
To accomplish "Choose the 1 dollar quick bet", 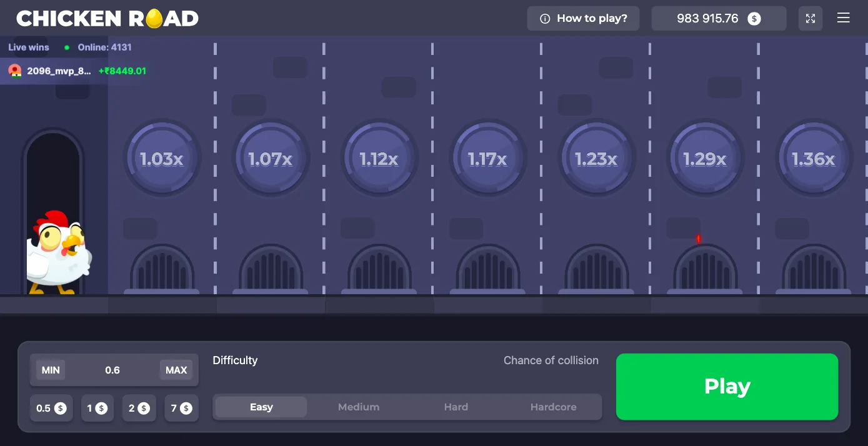I will tap(97, 409).
